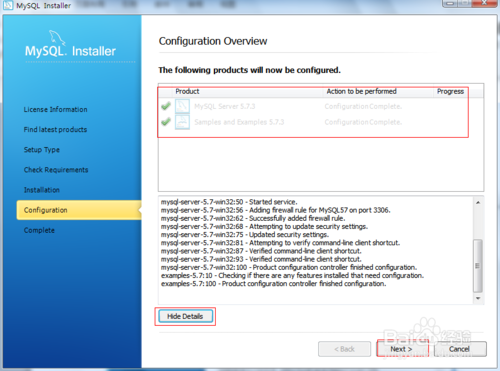Click the disabled < Back button
This screenshot has width=500, height=371.
tap(344, 349)
